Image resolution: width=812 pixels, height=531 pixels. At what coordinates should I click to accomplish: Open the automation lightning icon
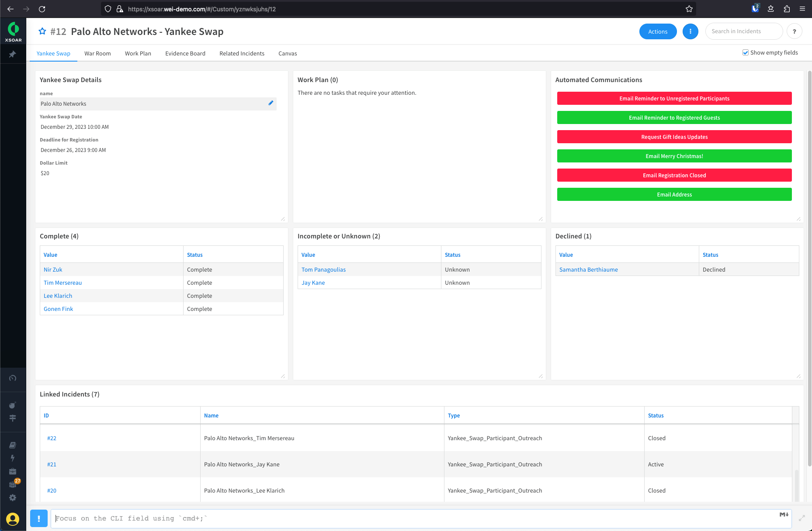coord(13,459)
